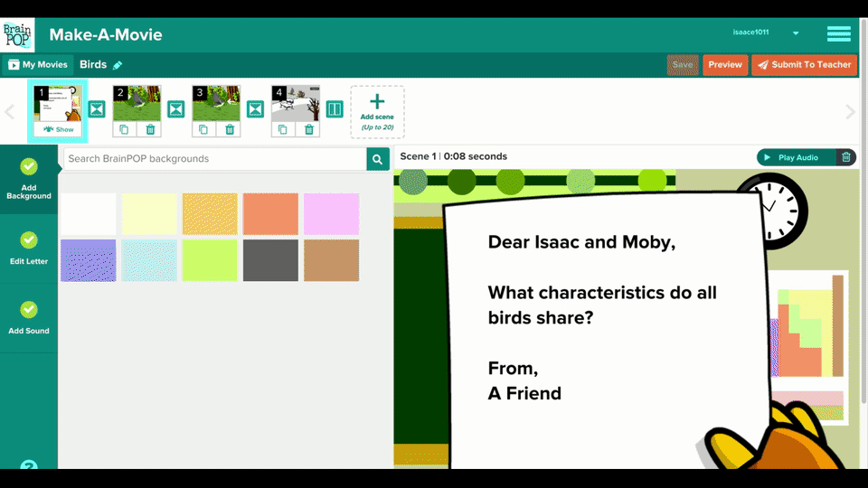Toggle Show on scene 1
Image resolution: width=868 pixels, height=488 pixels.
pyautogui.click(x=58, y=129)
